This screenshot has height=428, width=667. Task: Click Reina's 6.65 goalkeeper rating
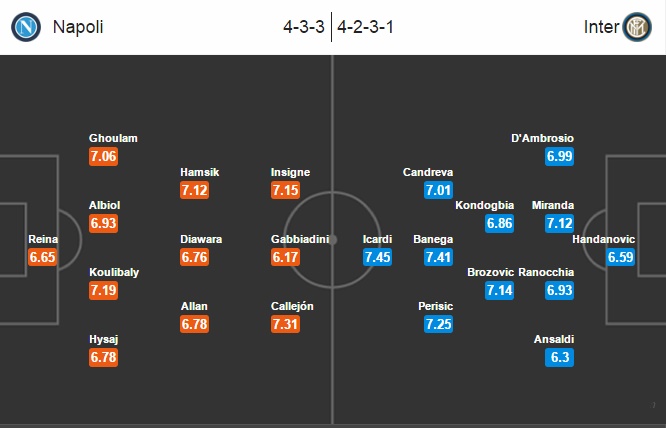point(43,257)
